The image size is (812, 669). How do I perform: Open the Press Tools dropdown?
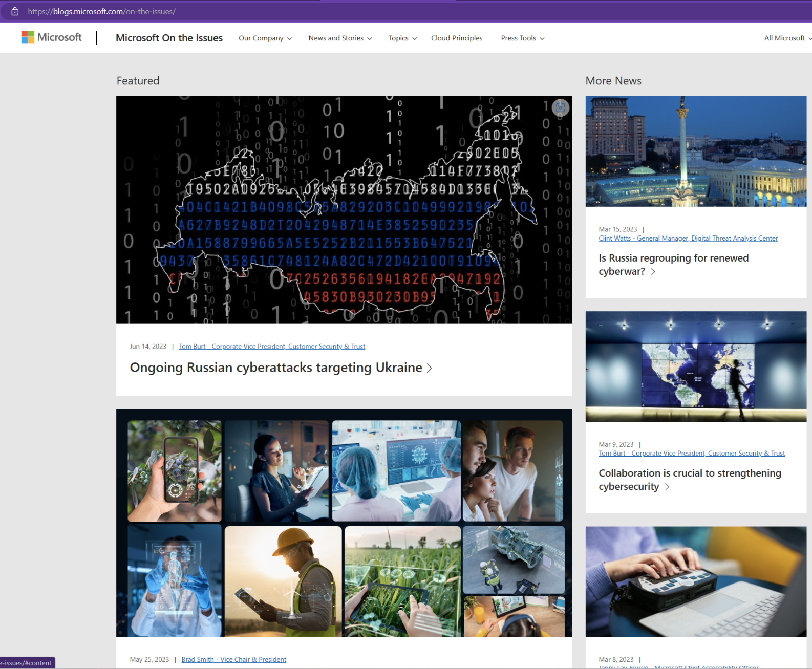point(522,38)
